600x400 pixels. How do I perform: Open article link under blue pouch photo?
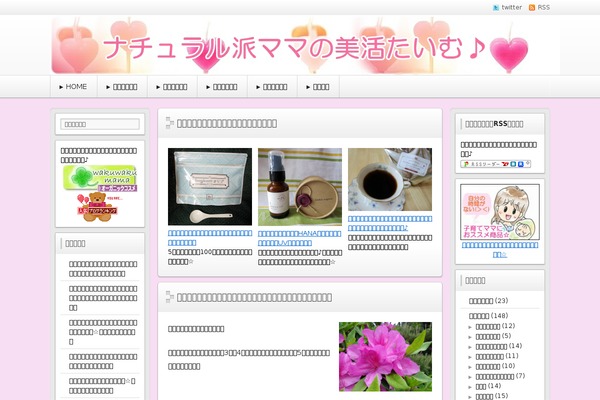coord(210,238)
